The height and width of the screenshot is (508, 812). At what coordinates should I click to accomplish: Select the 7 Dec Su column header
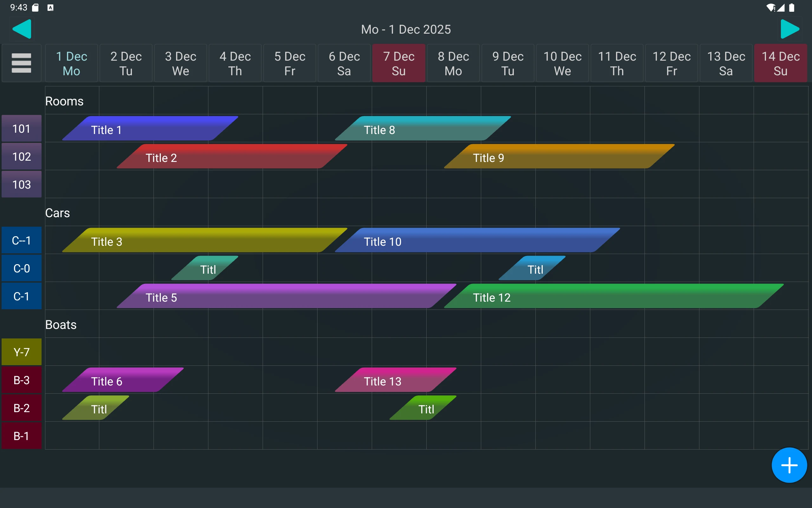tap(399, 63)
